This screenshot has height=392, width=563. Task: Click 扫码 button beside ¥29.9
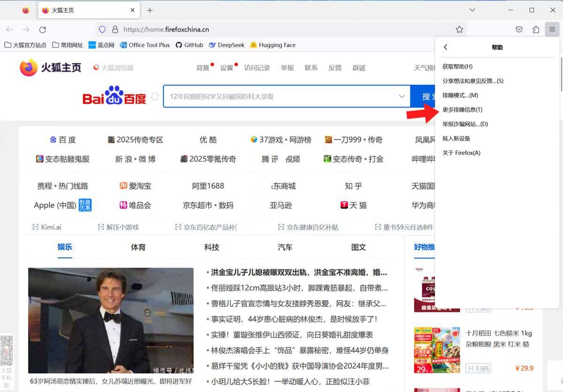coord(478,368)
